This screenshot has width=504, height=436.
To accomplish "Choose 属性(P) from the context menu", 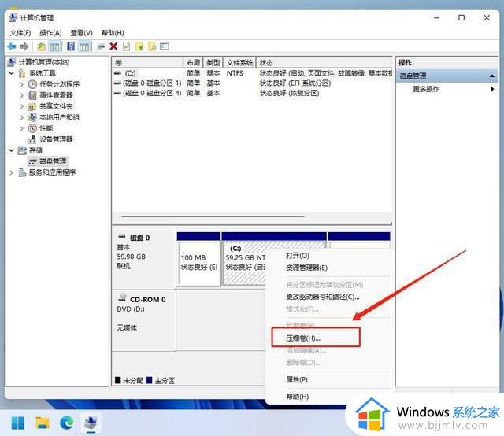I will coord(297,379).
